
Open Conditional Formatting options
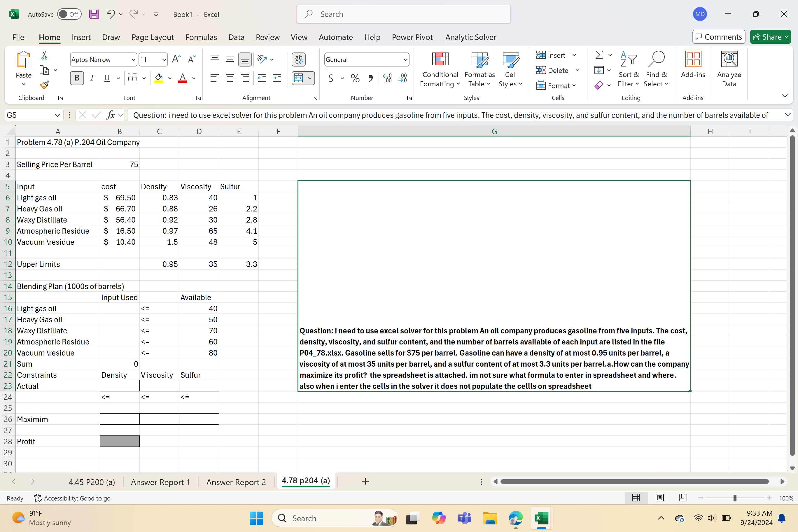(440, 69)
